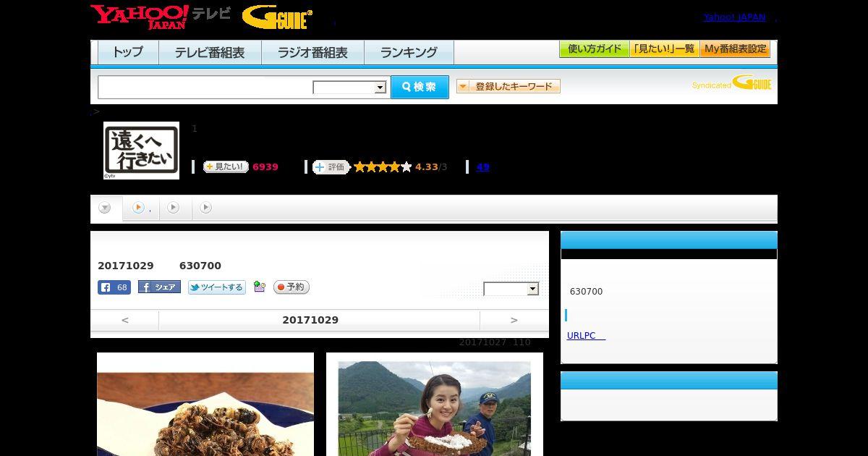
Task: Click the 4.33 rating score
Action: [427, 166]
